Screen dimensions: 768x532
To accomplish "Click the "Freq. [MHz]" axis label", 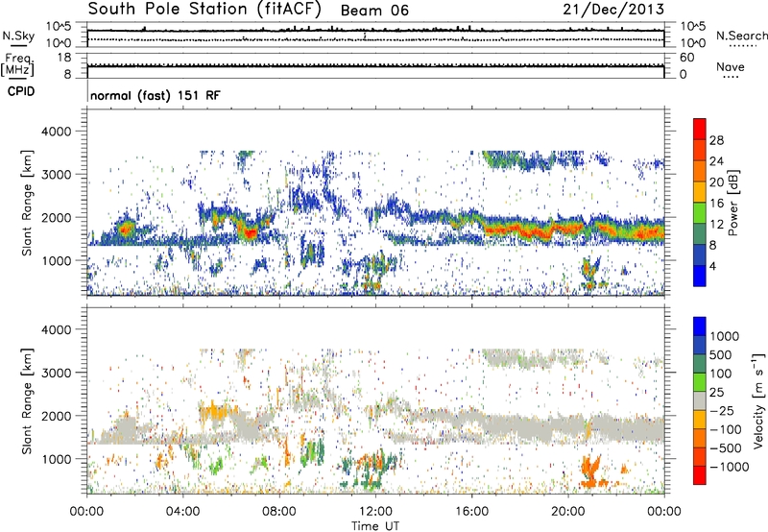I will (19, 65).
